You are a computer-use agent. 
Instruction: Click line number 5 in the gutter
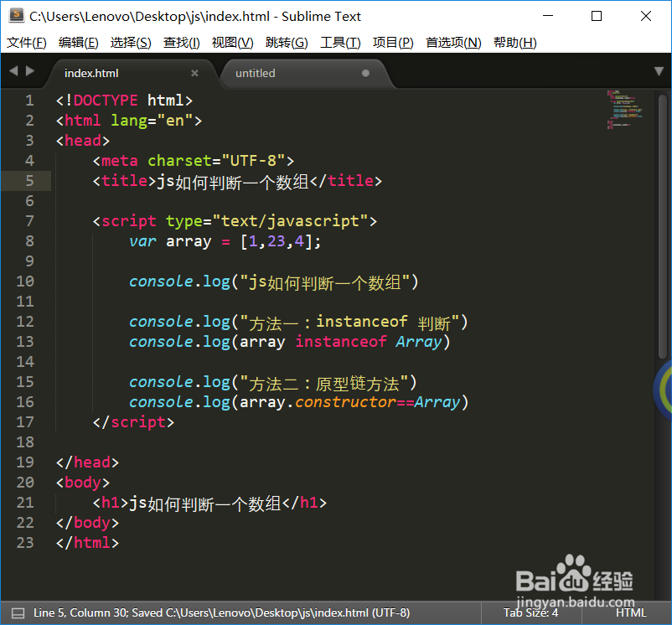click(29, 181)
